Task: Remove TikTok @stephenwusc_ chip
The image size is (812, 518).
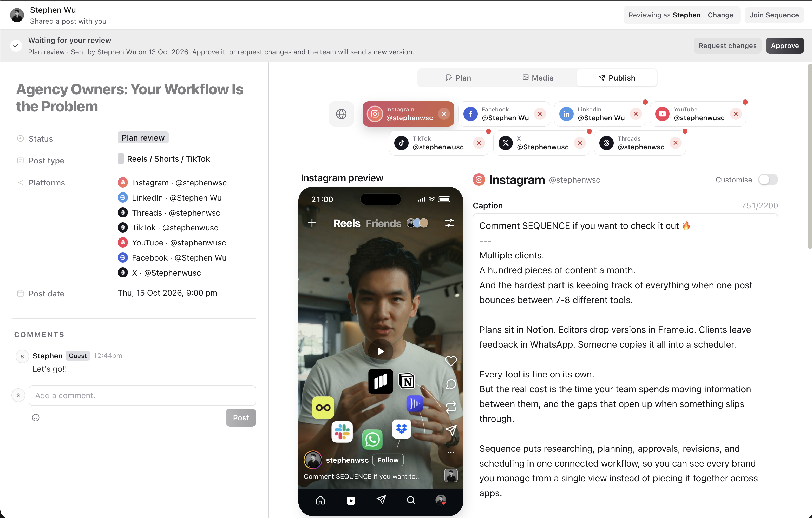Action: click(479, 143)
